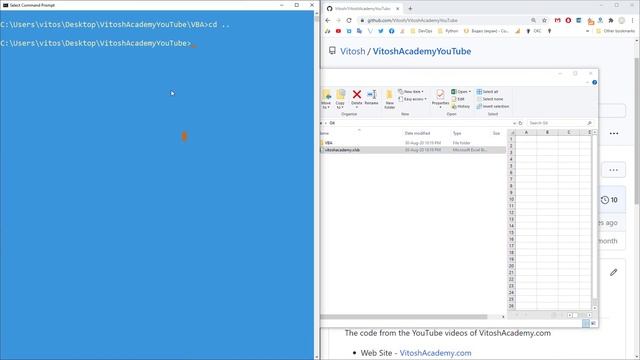This screenshot has width=640, height=360.
Task: Select the vitoshacademy.xlsb file row
Action: [413, 150]
